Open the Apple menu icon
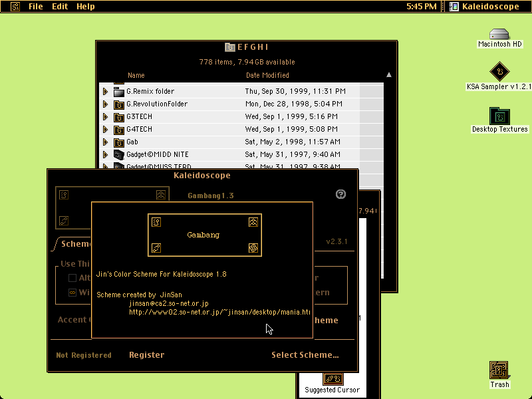532x399 pixels. coord(15,7)
